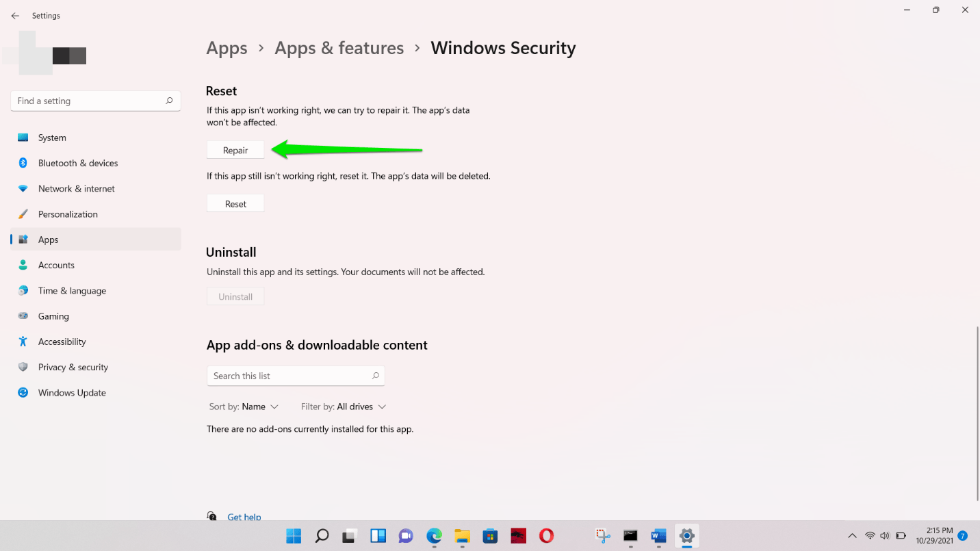Expand hidden icons in system tray
The image size is (980, 551).
pos(853,536)
